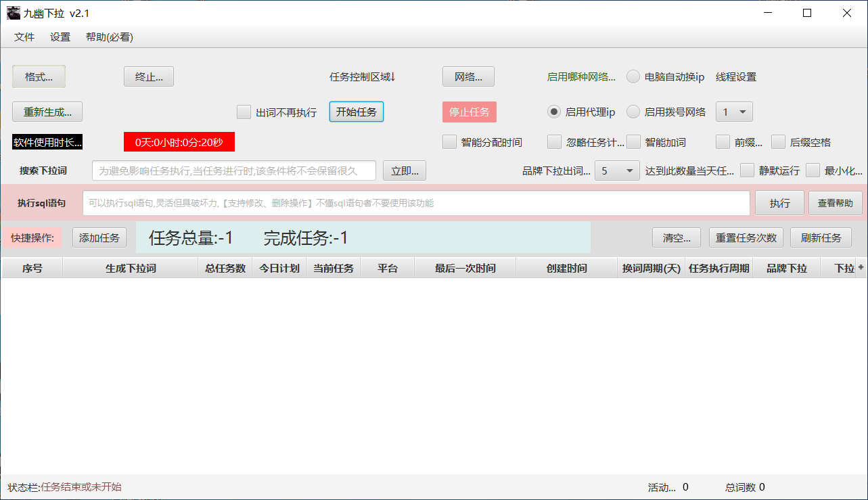Image resolution: width=868 pixels, height=500 pixels.
Task: Sort by 平台 column header
Action: point(387,268)
